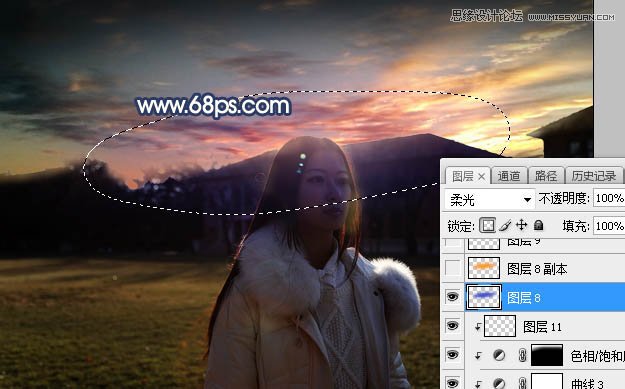Select white layer mask of 曲线 3

click(x=547, y=381)
